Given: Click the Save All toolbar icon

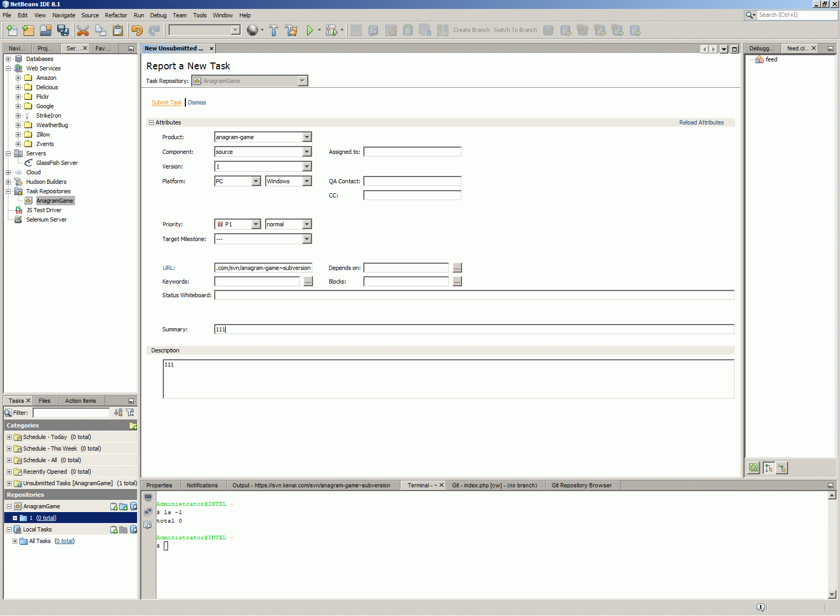Looking at the screenshot, I should click(x=63, y=30).
